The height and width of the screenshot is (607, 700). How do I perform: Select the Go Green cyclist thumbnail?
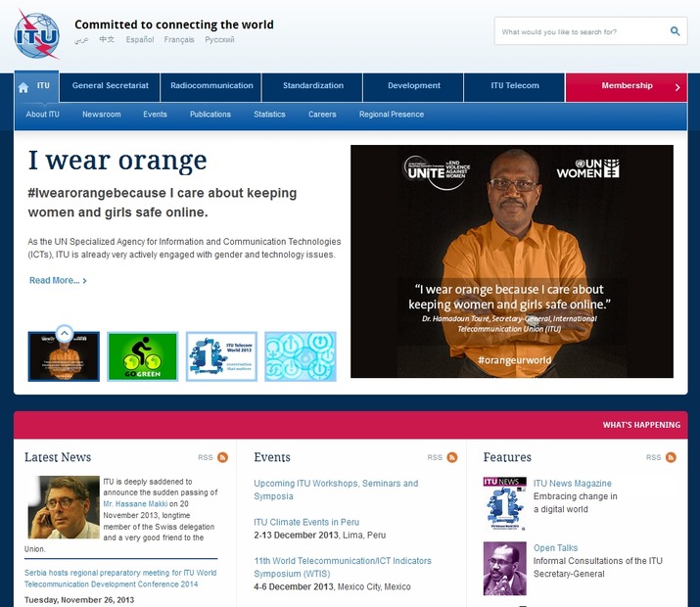pyautogui.click(x=143, y=356)
